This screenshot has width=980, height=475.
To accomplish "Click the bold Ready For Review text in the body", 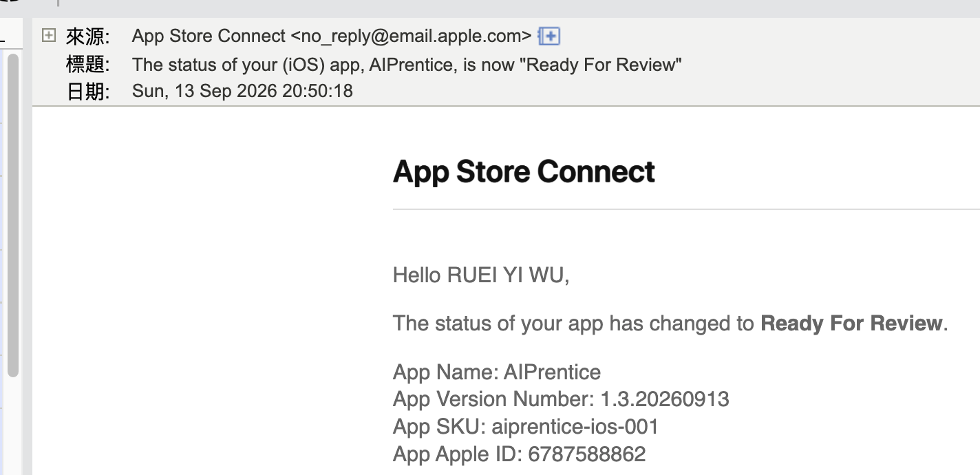I will pyautogui.click(x=851, y=323).
